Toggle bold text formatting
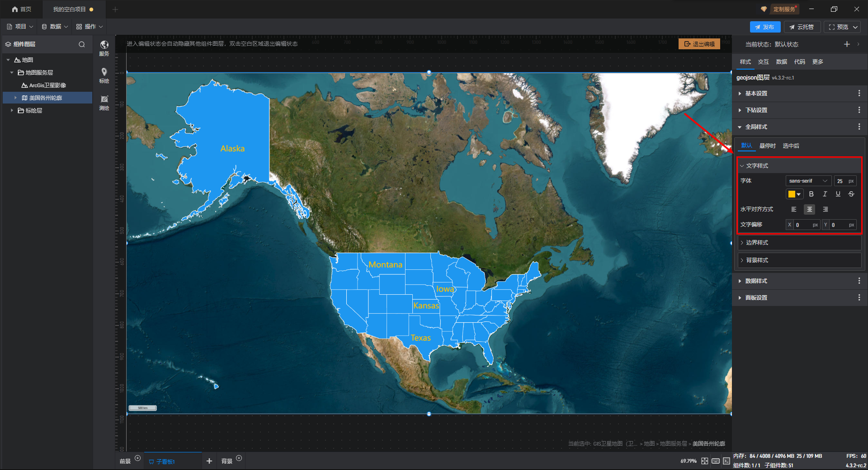 point(811,194)
